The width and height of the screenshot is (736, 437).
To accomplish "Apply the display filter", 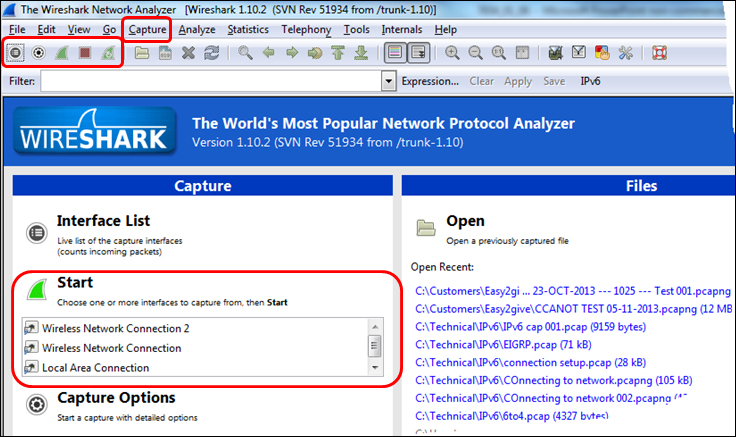I will click(518, 82).
